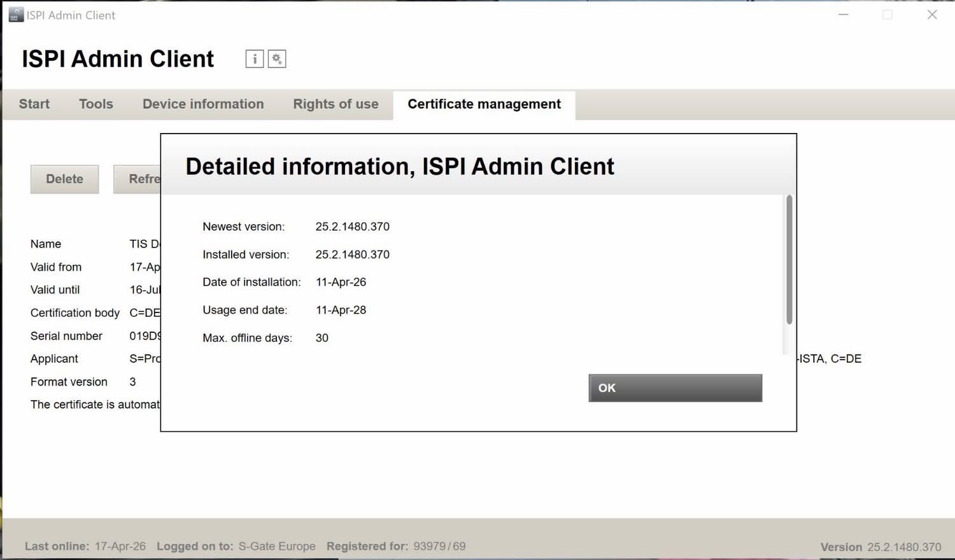Click the Max. offline days value
Viewport: 955px width, 560px height.
322,339
